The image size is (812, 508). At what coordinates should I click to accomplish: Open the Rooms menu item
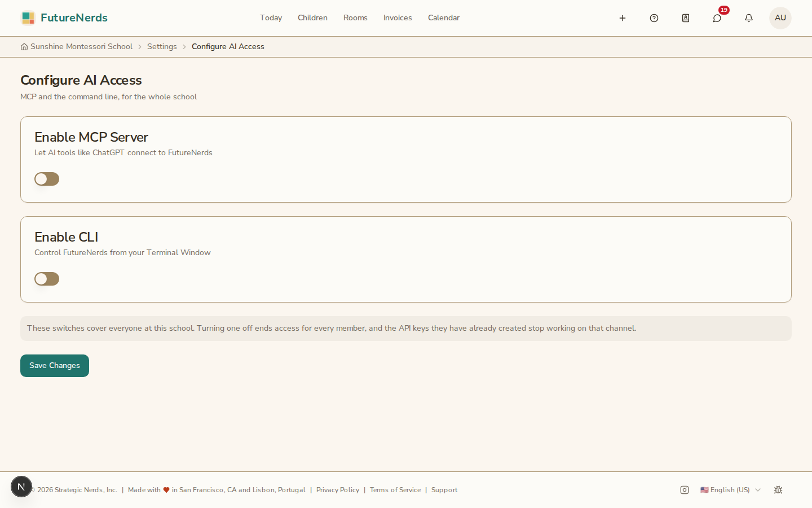click(x=355, y=18)
